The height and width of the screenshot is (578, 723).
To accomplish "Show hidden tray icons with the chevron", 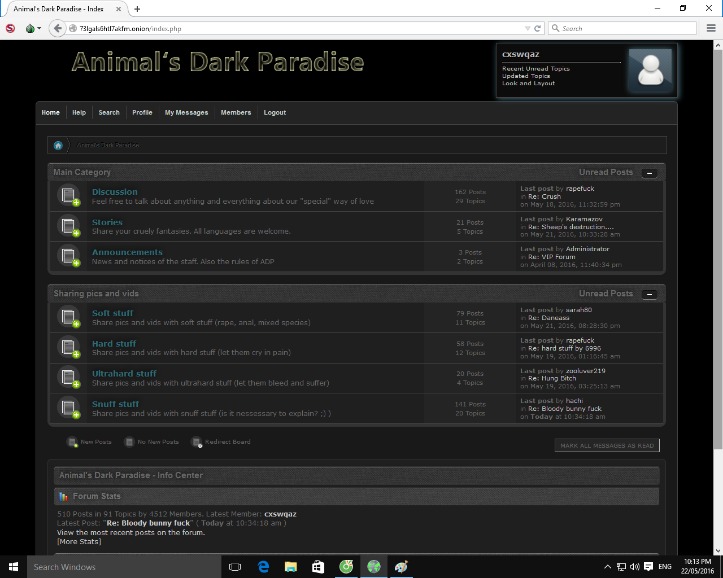I will pos(607,567).
